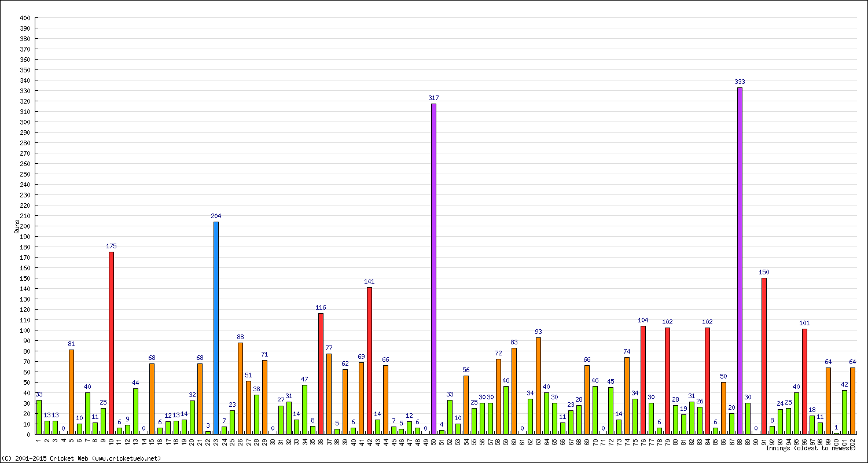The width and height of the screenshot is (868, 463).
Task: Click the red 116-run bar
Action: [321, 374]
